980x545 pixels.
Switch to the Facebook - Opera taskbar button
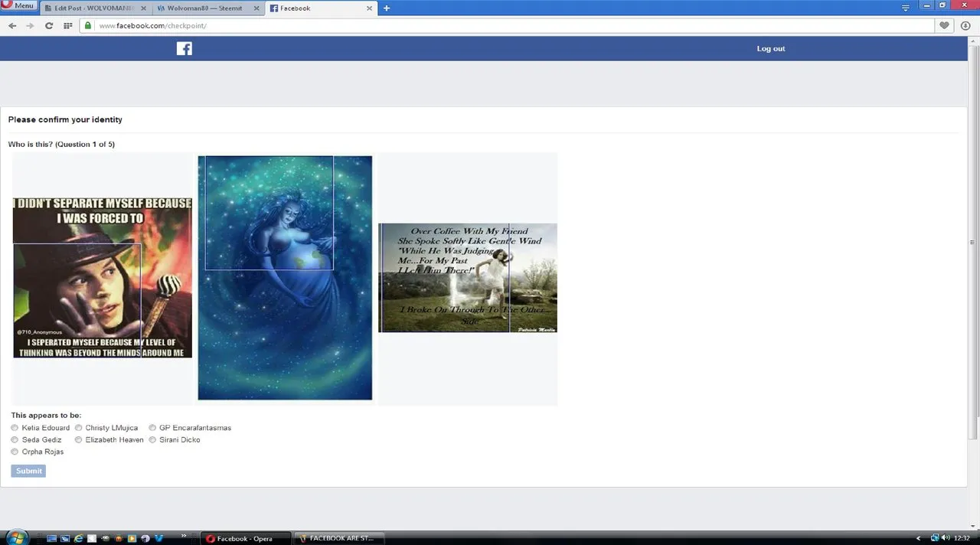tap(247, 538)
